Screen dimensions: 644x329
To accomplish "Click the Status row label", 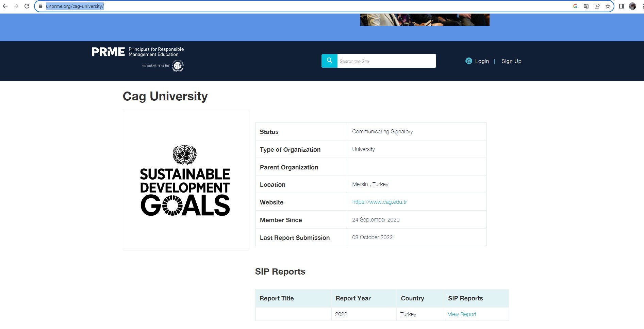I will point(269,132).
